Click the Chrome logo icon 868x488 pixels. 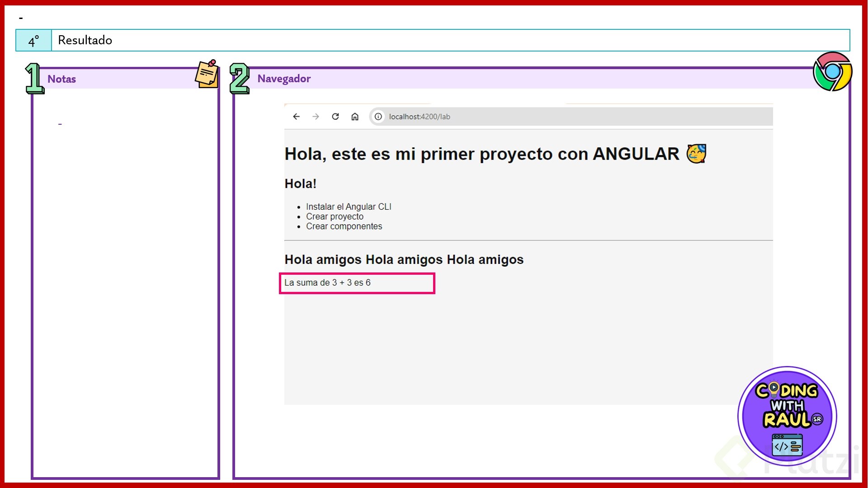click(832, 71)
